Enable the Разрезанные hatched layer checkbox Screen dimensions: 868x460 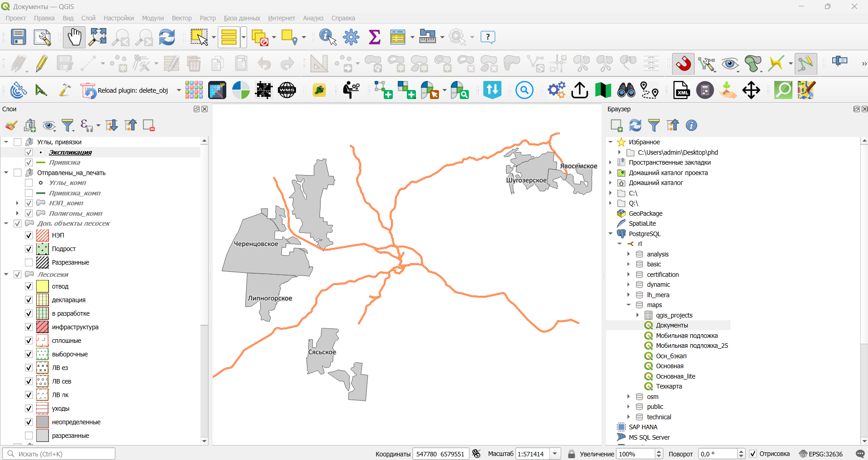coord(29,262)
